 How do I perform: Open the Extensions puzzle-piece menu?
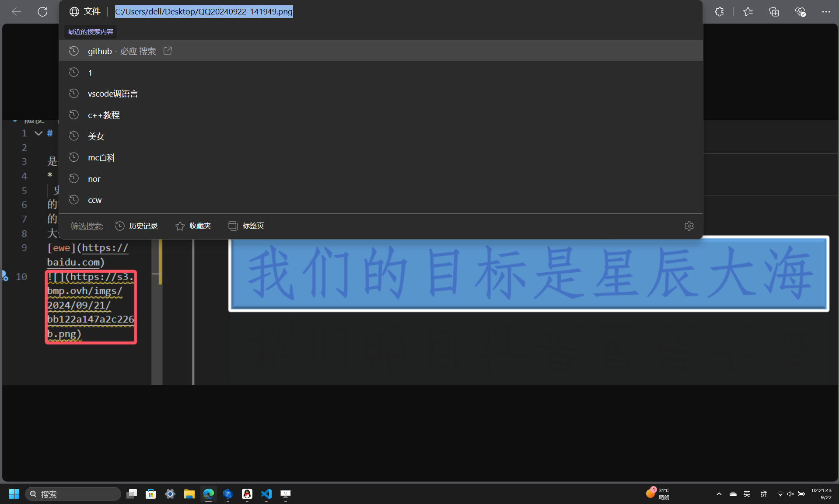pyautogui.click(x=720, y=12)
